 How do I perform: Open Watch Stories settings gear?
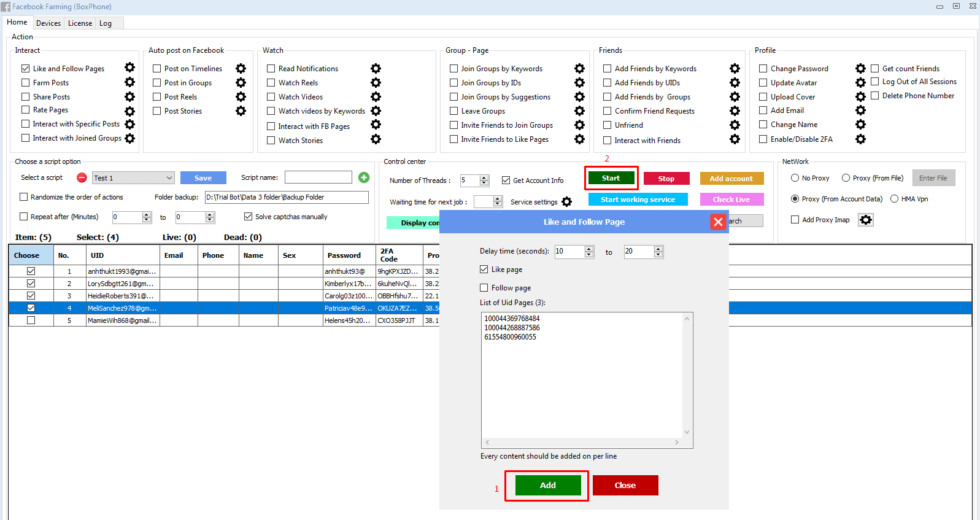(x=376, y=139)
